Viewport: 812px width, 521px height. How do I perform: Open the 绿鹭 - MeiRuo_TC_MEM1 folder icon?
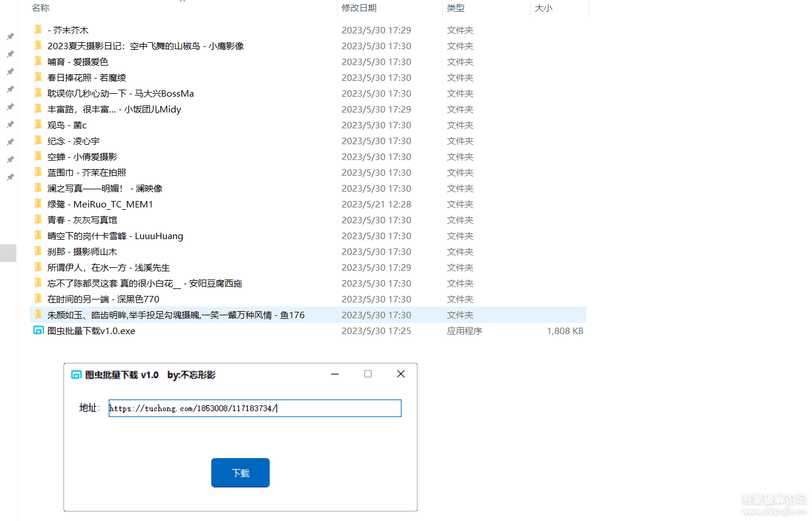point(37,204)
